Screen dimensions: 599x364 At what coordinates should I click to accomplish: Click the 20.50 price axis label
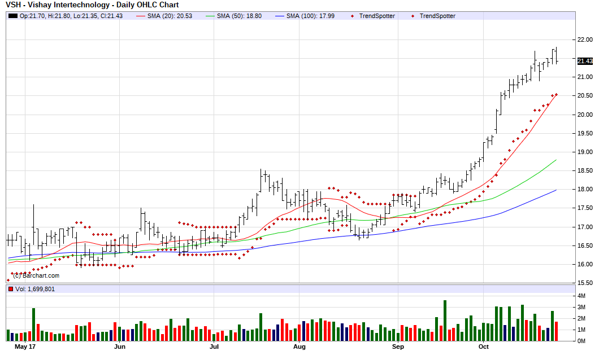point(585,96)
